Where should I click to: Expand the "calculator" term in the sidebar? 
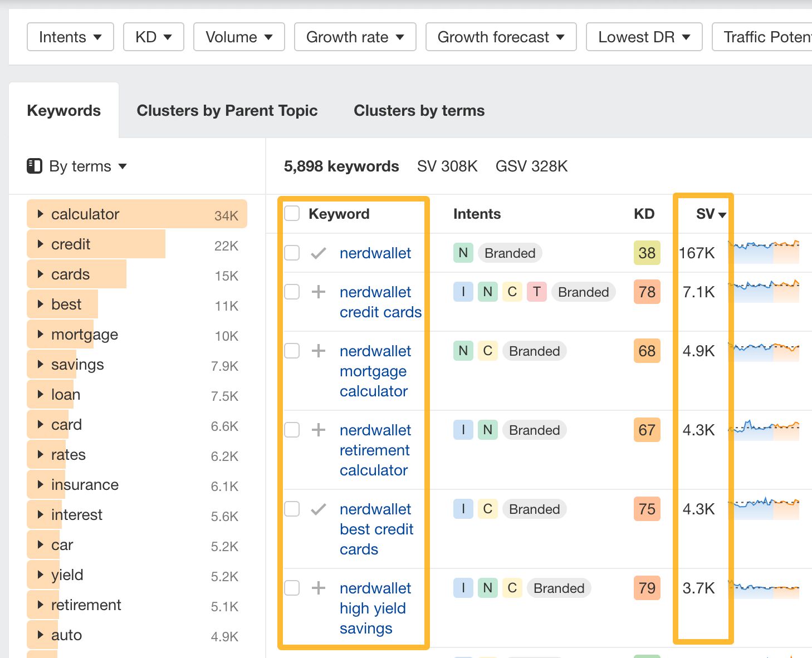click(x=40, y=214)
